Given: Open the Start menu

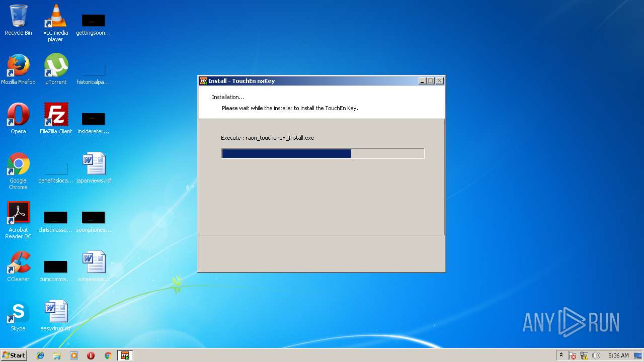Looking at the screenshot, I should pos(14,355).
